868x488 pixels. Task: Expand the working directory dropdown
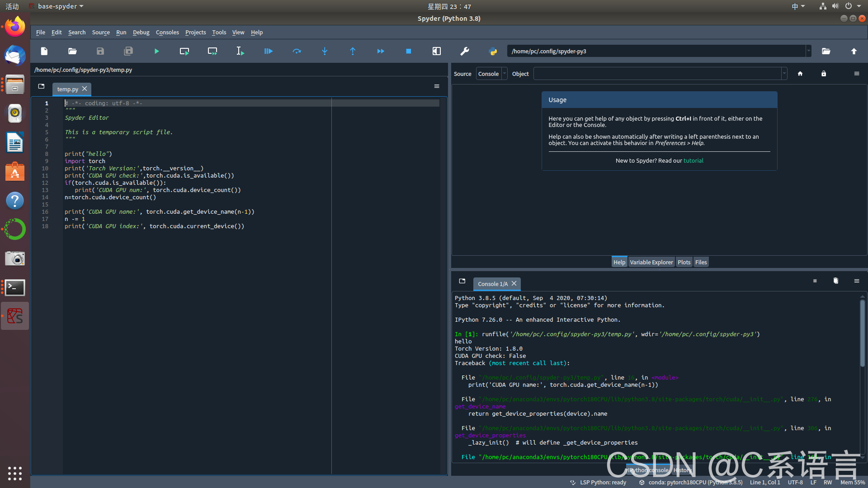(808, 51)
